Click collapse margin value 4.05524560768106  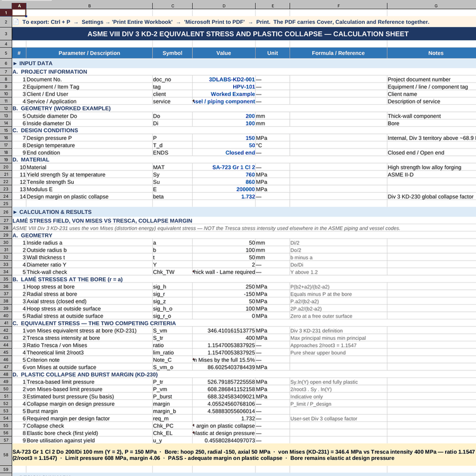click(231, 404)
